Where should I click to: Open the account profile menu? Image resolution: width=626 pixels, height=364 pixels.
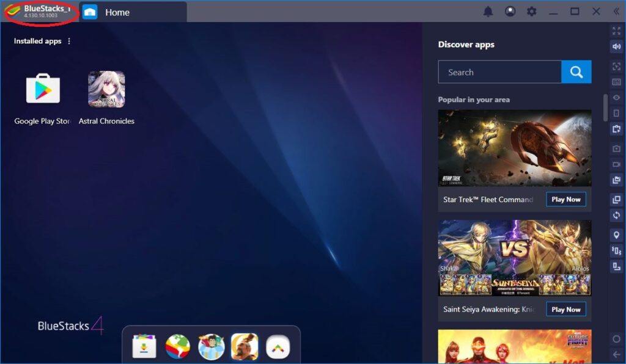click(510, 11)
